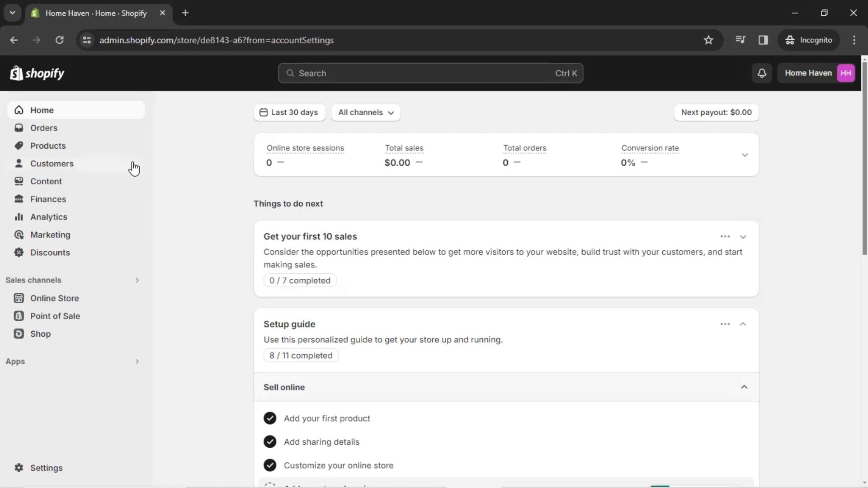Check Customize your online store task
Screen dimensions: 868x488
point(269,465)
